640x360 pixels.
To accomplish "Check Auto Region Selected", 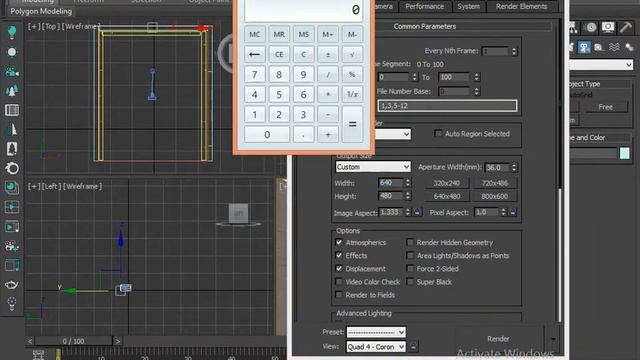I will coord(438,133).
